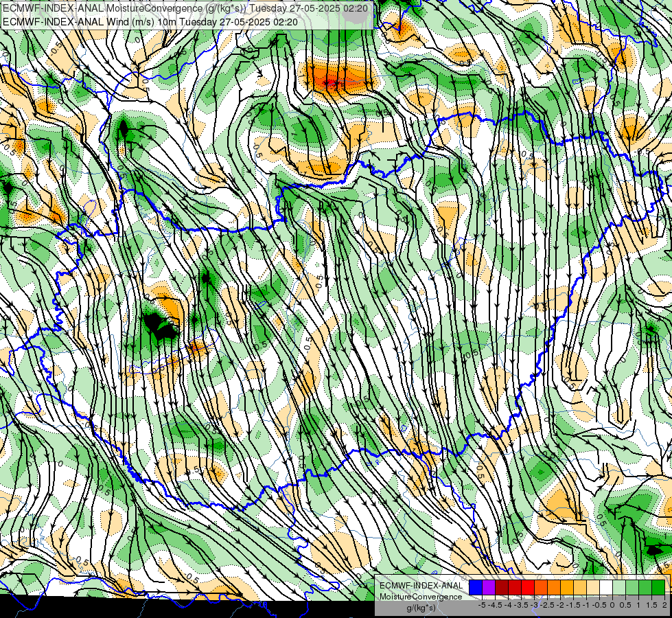Screen dimensions: 672x618
Task: Choose the amber swatch between -2 and -1.5
Action: pos(567,588)
